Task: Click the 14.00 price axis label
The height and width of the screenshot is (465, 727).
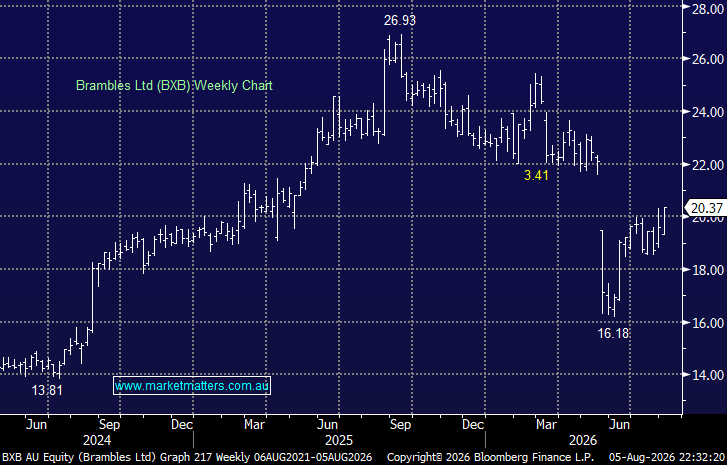Action: (708, 375)
